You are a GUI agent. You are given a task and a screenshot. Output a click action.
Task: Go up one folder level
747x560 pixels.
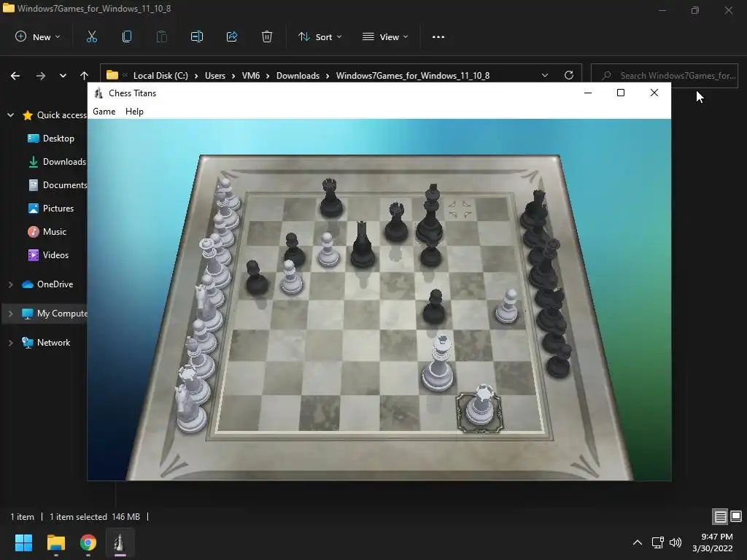click(85, 76)
